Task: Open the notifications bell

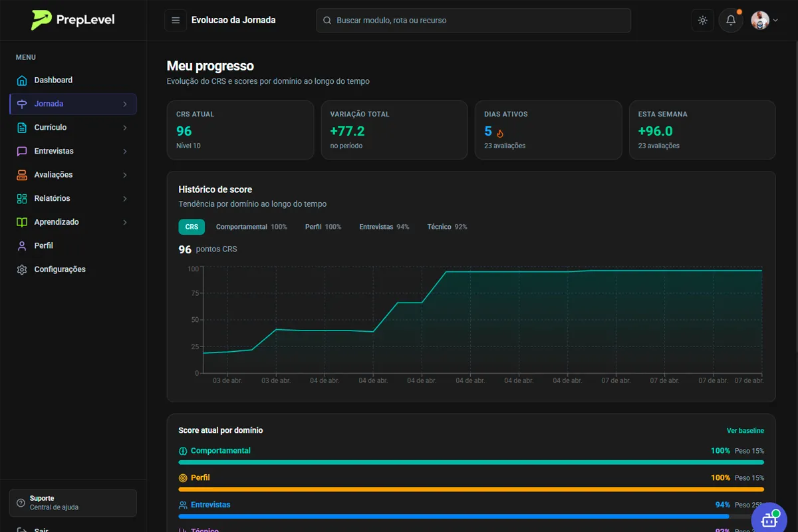Action: click(731, 21)
